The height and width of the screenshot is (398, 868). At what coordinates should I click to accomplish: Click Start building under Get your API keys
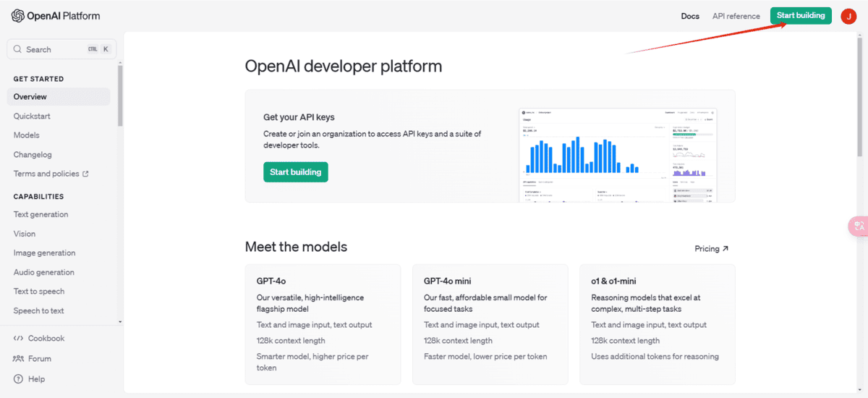coord(295,172)
